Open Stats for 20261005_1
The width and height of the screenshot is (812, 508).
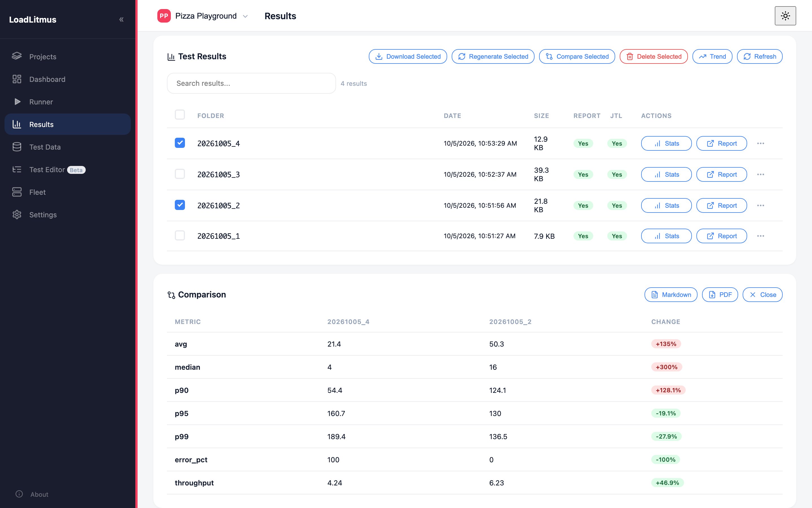click(x=666, y=236)
